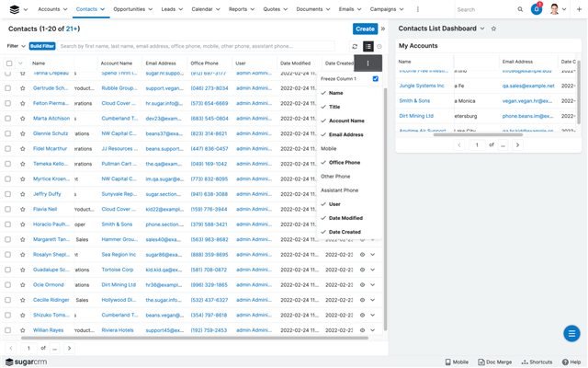The height and width of the screenshot is (368, 588).
Task: Open the Jungle Systems Inc account link
Action: click(x=422, y=86)
